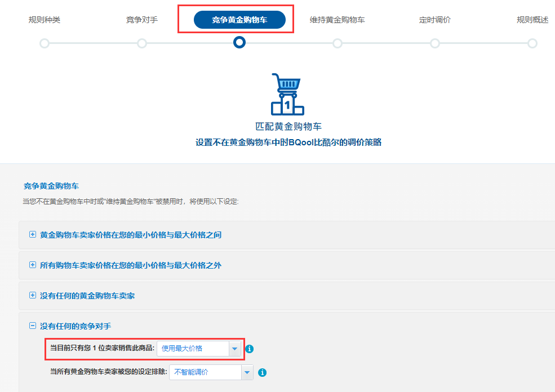Open the 不智能调价 dropdown arrow

pos(247,372)
